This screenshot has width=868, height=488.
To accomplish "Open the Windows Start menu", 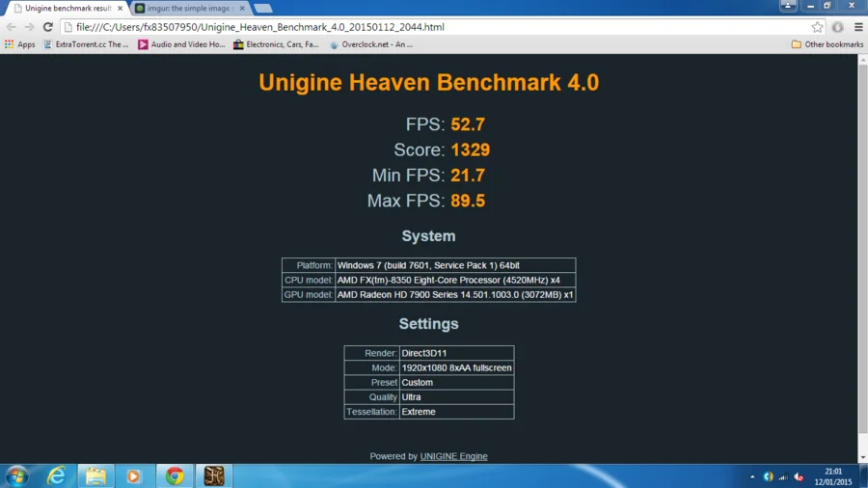I will click(x=16, y=475).
